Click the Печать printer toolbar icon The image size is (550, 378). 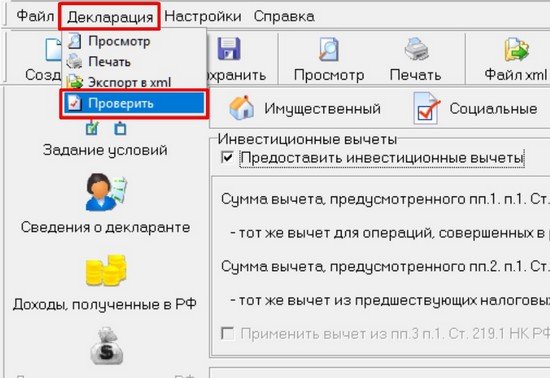416,49
